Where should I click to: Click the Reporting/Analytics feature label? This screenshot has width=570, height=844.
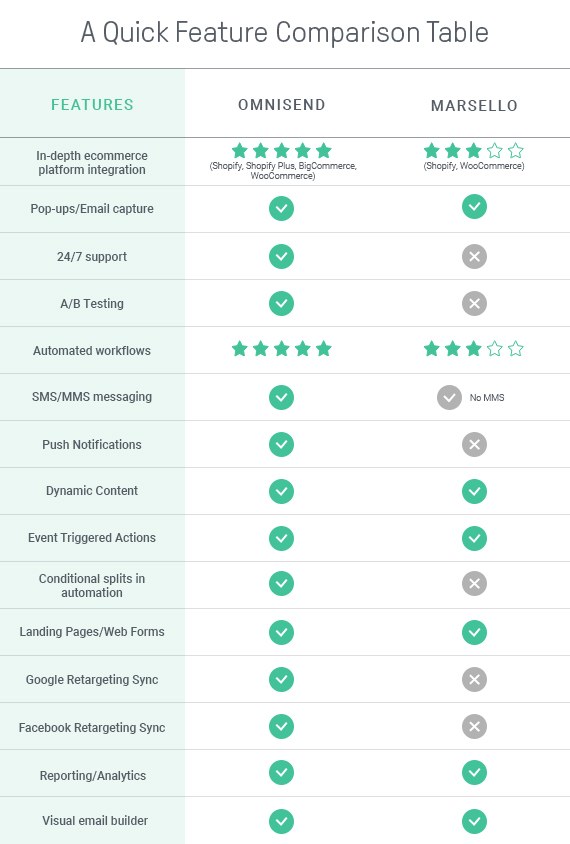93,776
